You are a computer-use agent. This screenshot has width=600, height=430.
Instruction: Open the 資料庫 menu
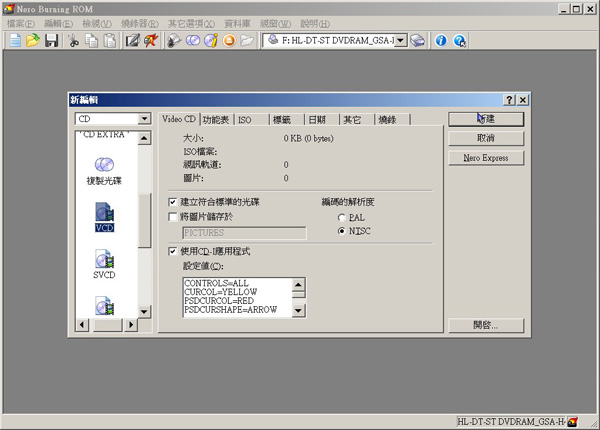[237, 24]
